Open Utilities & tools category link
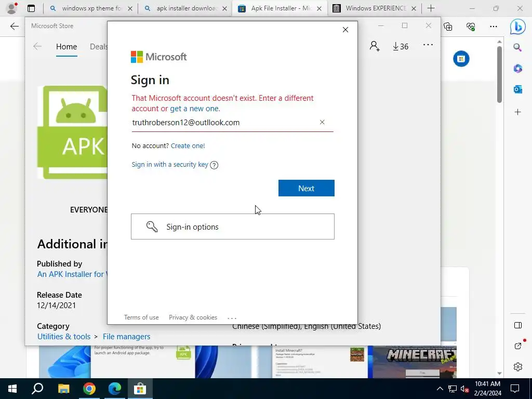The height and width of the screenshot is (399, 532). tap(64, 337)
